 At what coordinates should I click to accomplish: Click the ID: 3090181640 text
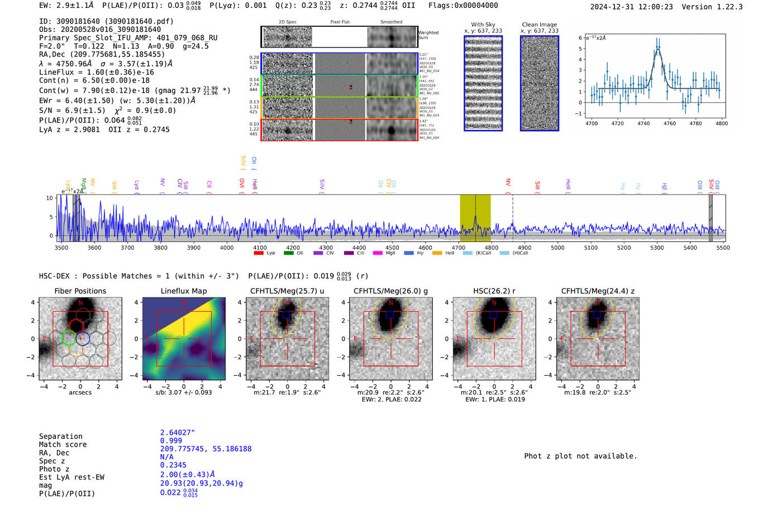106,21
